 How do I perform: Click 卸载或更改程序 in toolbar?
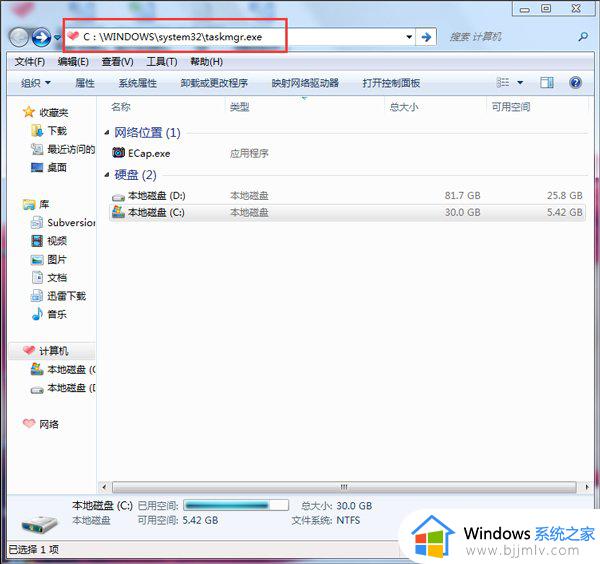pyautogui.click(x=214, y=83)
